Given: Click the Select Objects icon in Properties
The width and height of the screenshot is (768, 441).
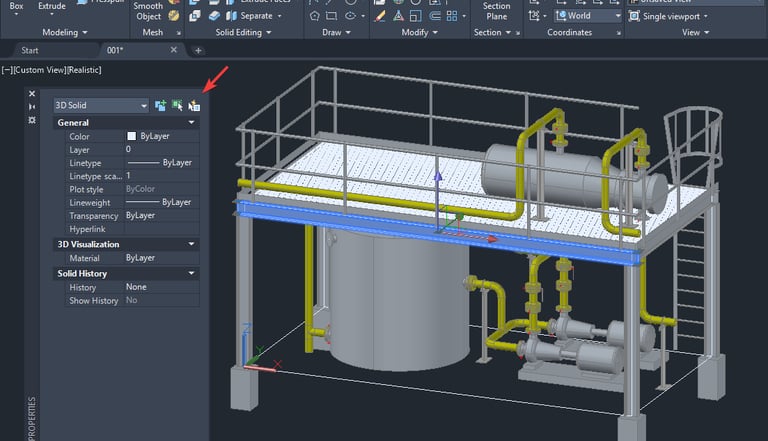Looking at the screenshot, I should pos(177,105).
